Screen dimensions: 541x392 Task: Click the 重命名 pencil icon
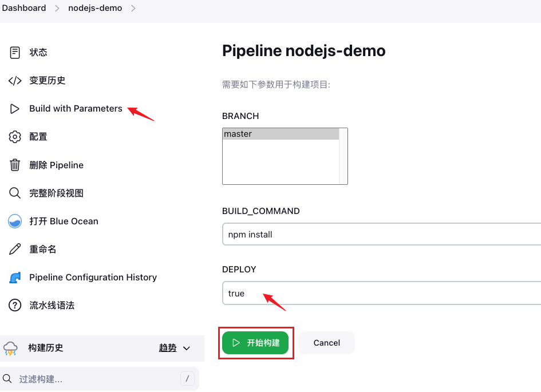pos(15,250)
